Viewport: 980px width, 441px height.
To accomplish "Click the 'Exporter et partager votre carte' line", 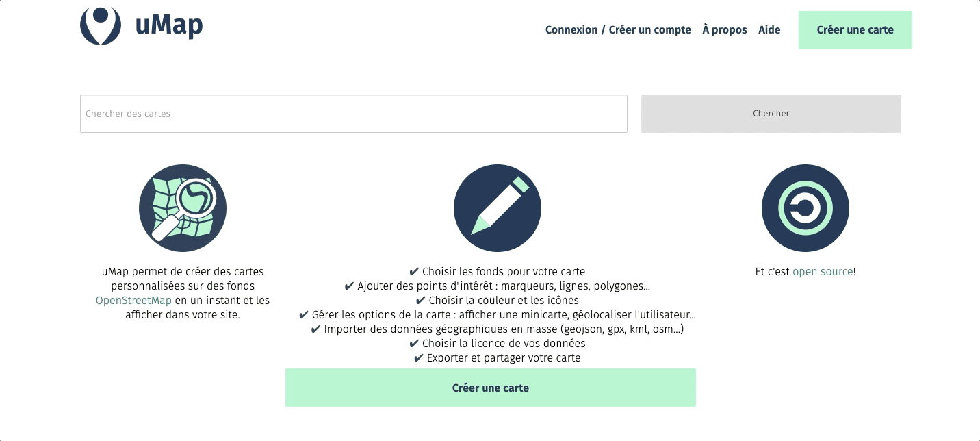I will (498, 358).
